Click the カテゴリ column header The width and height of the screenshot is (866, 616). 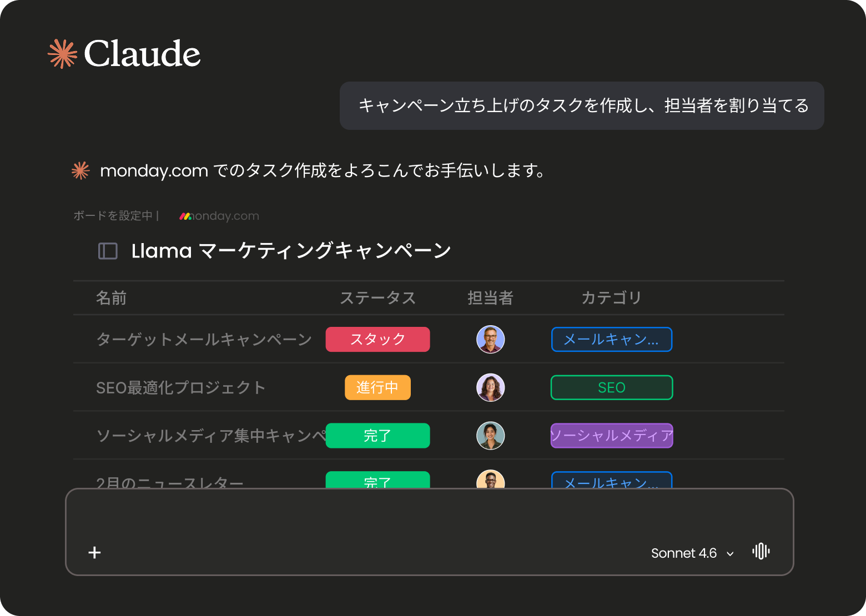611,298
